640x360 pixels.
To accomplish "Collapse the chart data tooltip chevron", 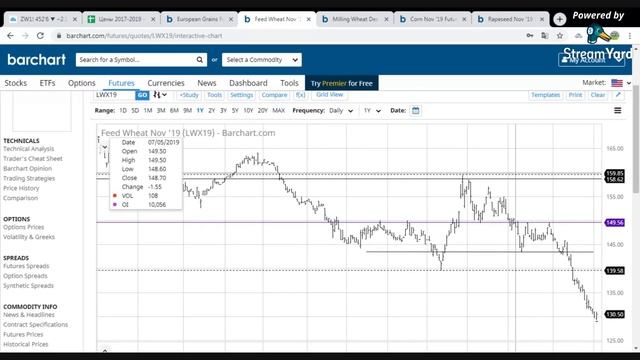I will point(105,147).
